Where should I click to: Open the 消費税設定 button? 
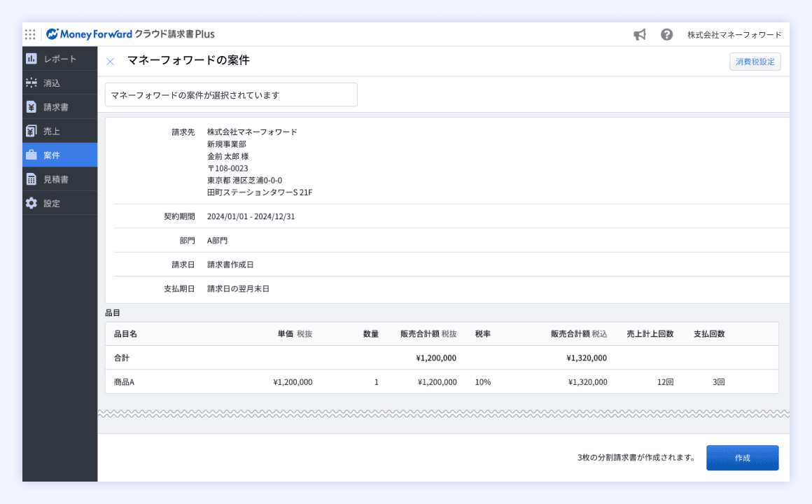coord(755,62)
